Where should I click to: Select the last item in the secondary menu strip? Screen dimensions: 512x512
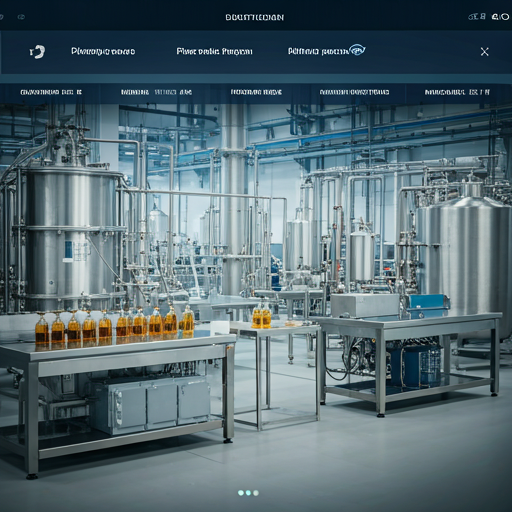click(x=457, y=92)
